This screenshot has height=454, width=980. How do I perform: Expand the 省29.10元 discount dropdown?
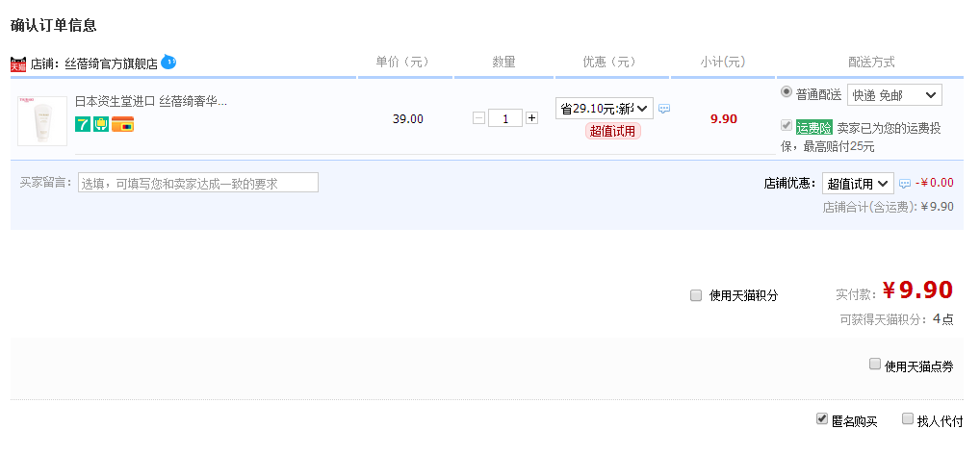[x=605, y=108]
